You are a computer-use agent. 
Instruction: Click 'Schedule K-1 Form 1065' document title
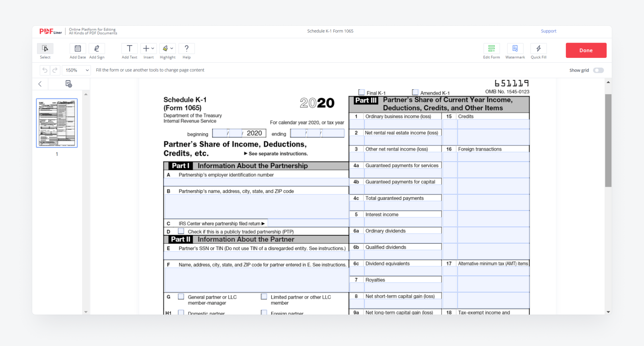[330, 31]
